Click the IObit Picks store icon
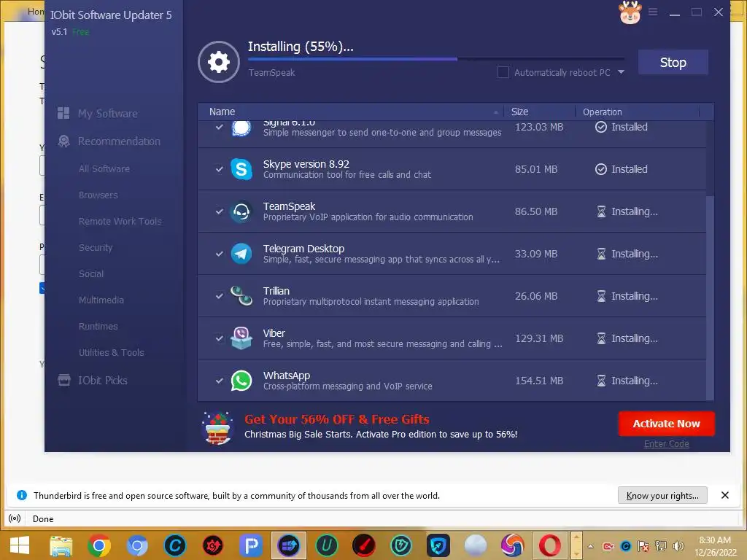This screenshot has height=560, width=747. pyautogui.click(x=64, y=380)
